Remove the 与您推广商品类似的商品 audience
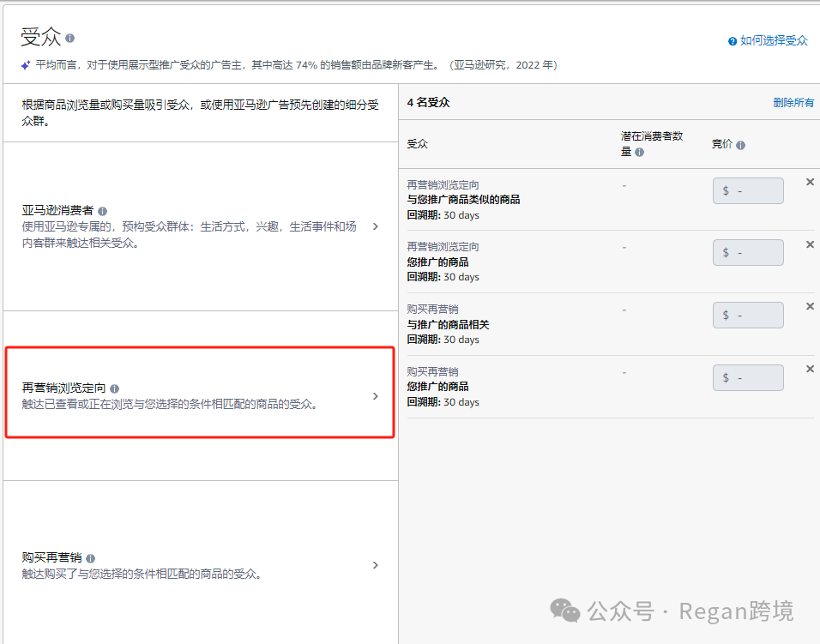This screenshot has width=820, height=644. point(810,182)
